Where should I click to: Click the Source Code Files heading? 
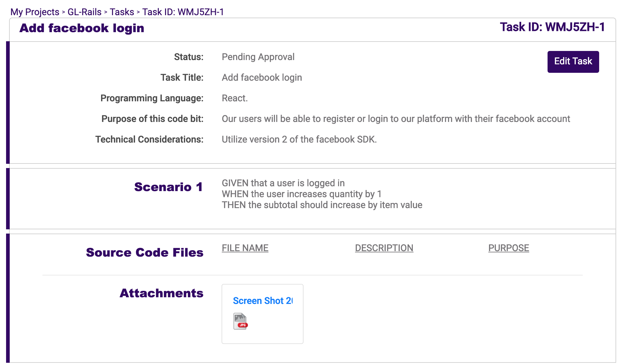tap(144, 252)
